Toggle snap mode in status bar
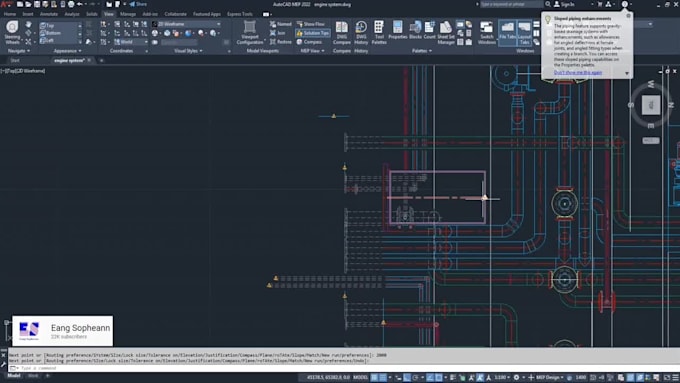This screenshot has height=383, width=680. tap(383, 377)
